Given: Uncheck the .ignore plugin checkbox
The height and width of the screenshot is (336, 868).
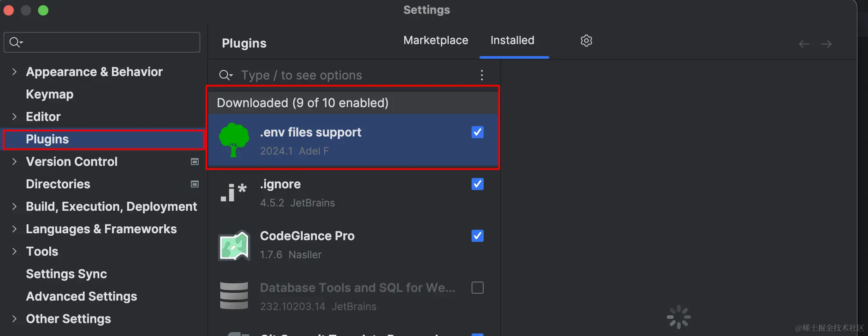Looking at the screenshot, I should pyautogui.click(x=478, y=184).
